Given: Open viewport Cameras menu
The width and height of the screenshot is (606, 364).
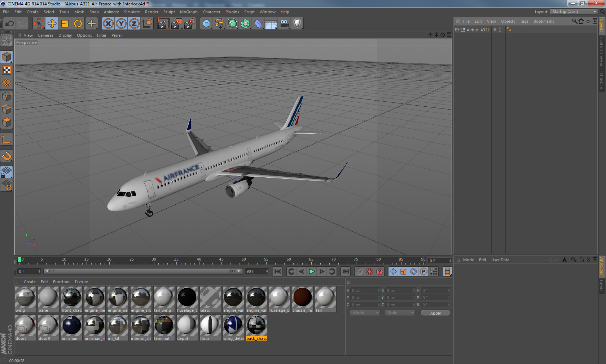Looking at the screenshot, I should coord(45,35).
